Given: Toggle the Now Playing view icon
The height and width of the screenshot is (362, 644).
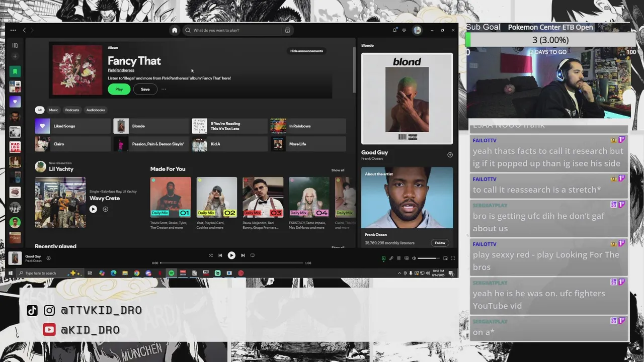Looking at the screenshot, I should pyautogui.click(x=383, y=258).
